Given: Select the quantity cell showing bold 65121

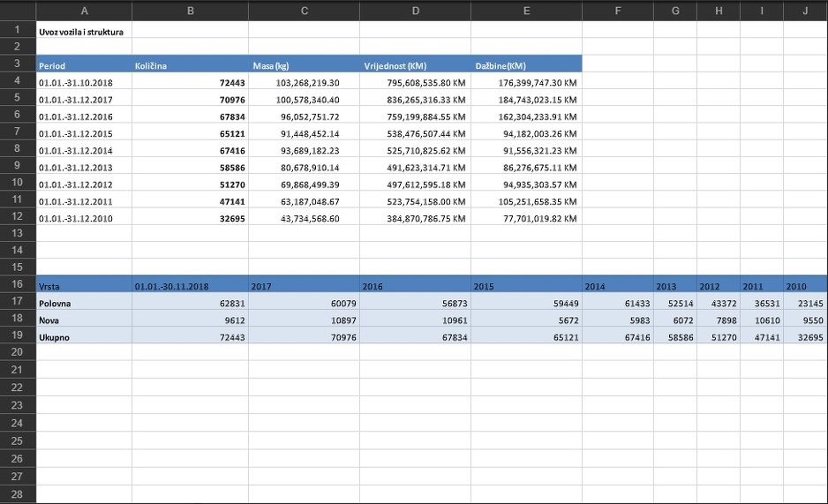Looking at the screenshot, I should (x=189, y=133).
